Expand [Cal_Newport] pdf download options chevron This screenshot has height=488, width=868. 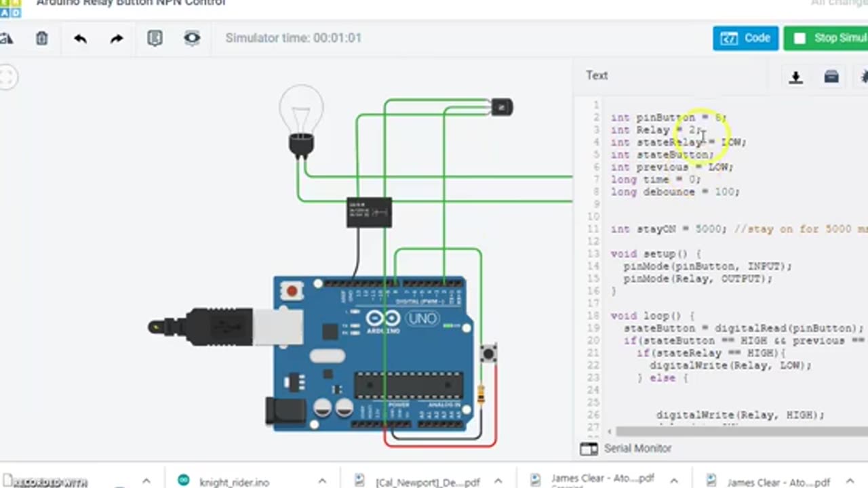pyautogui.click(x=498, y=481)
